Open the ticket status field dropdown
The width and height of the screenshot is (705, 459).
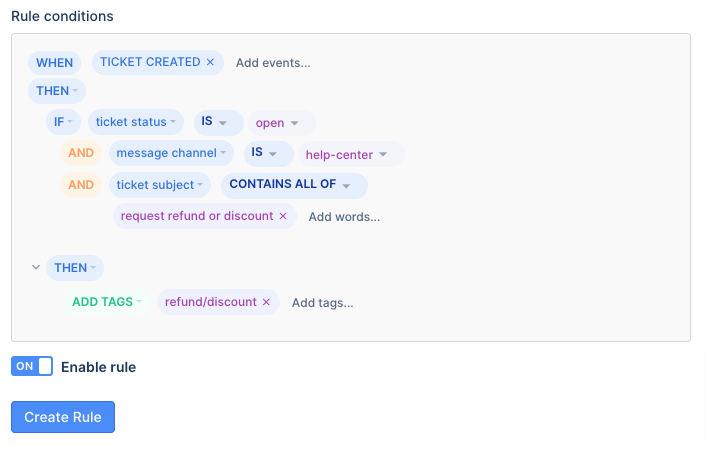pos(136,122)
